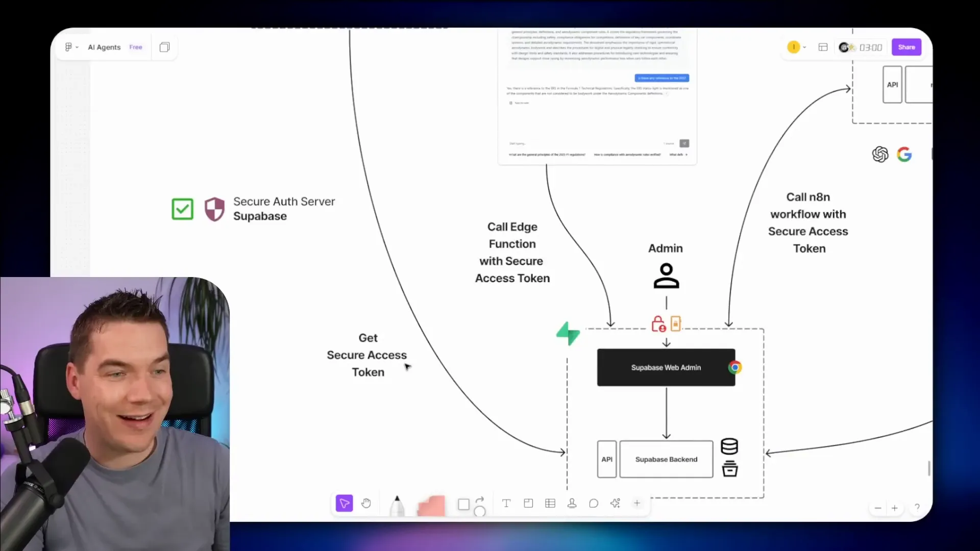The height and width of the screenshot is (551, 980).
Task: Choose the pink Sticky note tool
Action: pyautogui.click(x=431, y=506)
